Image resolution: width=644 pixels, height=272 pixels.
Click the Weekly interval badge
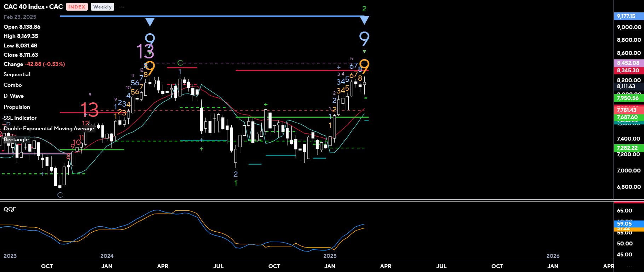(x=102, y=7)
